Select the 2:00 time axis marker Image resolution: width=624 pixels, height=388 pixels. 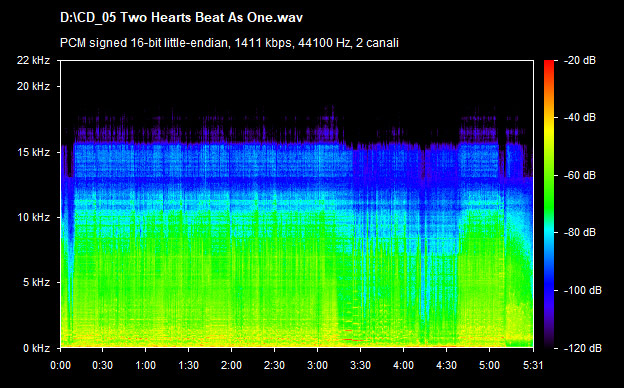pos(232,365)
